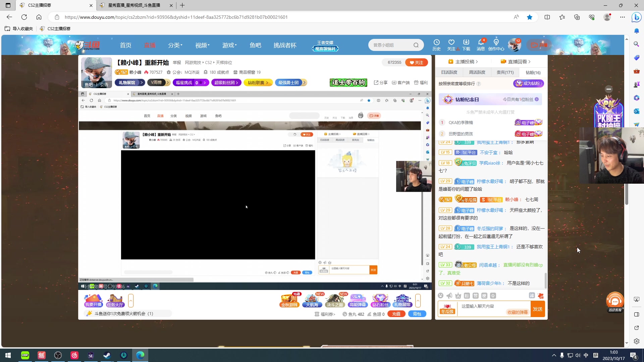644x362 pixels.
Task: Expand 直播回看 arrow link
Action: pyautogui.click(x=516, y=62)
